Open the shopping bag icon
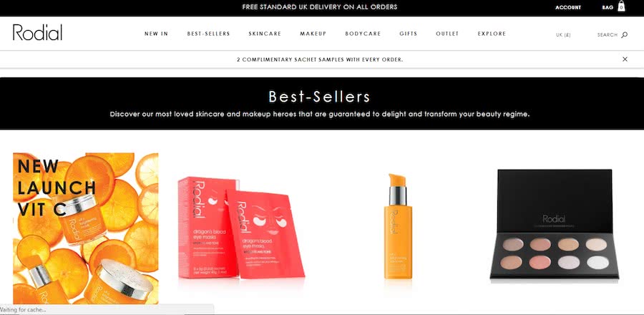 coord(621,6)
